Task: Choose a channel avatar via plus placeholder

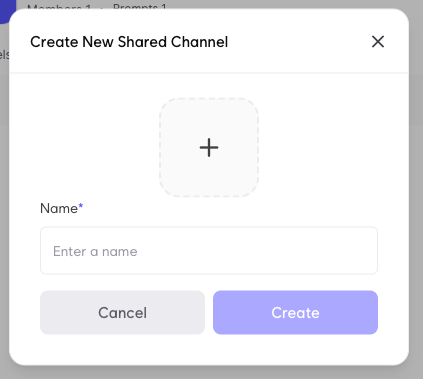Action: click(209, 147)
